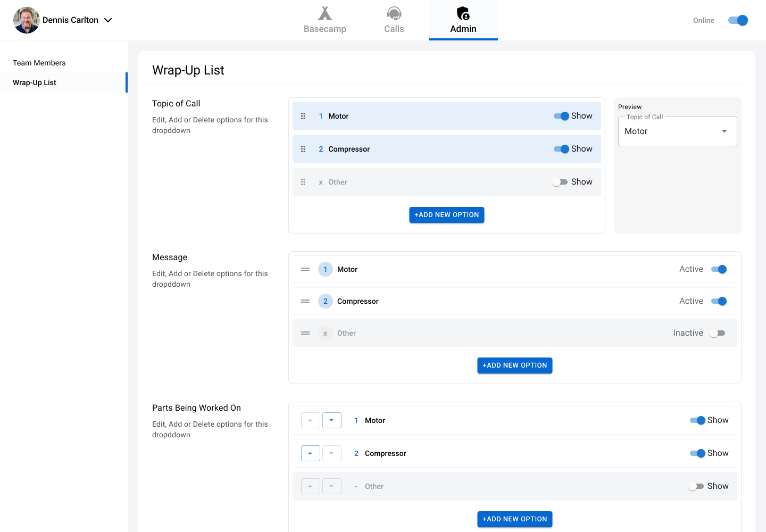Screen dimensions: 766x532
Task: Turn off Active toggle for Compressor in Message
Action: coord(719,301)
